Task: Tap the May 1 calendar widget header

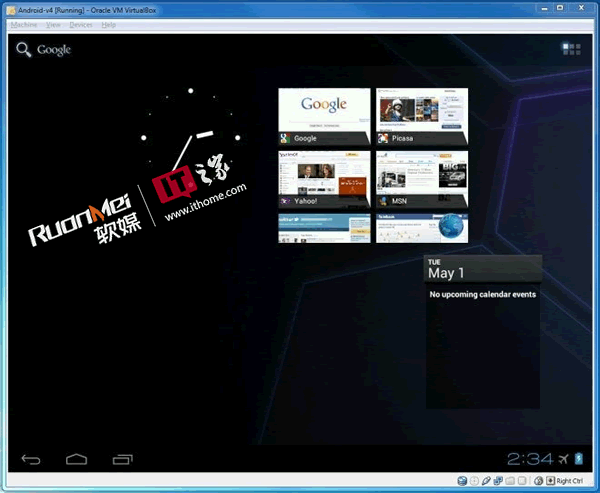Action: pos(483,270)
